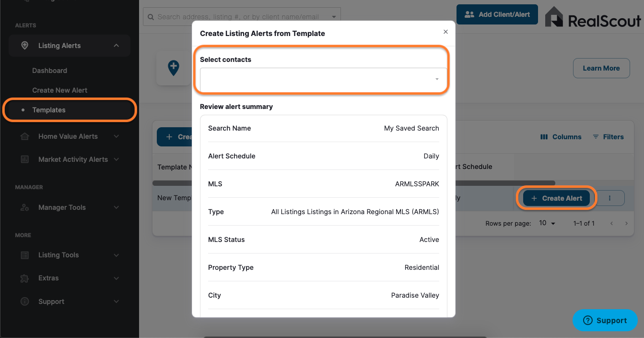
Task: Click the Add Client/Alert button
Action: point(497,14)
